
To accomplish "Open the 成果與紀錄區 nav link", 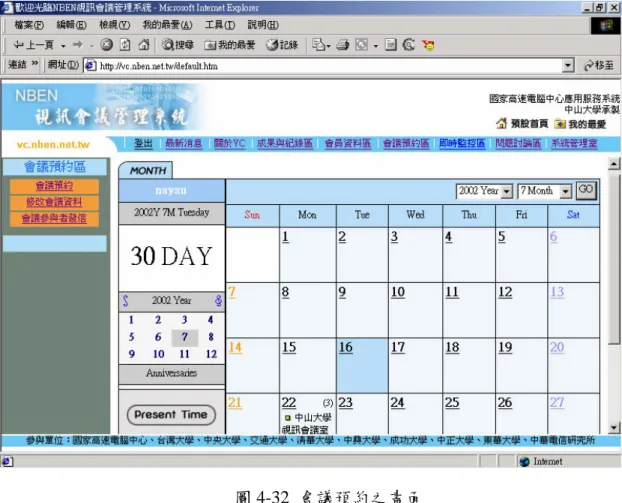I will pos(285,144).
